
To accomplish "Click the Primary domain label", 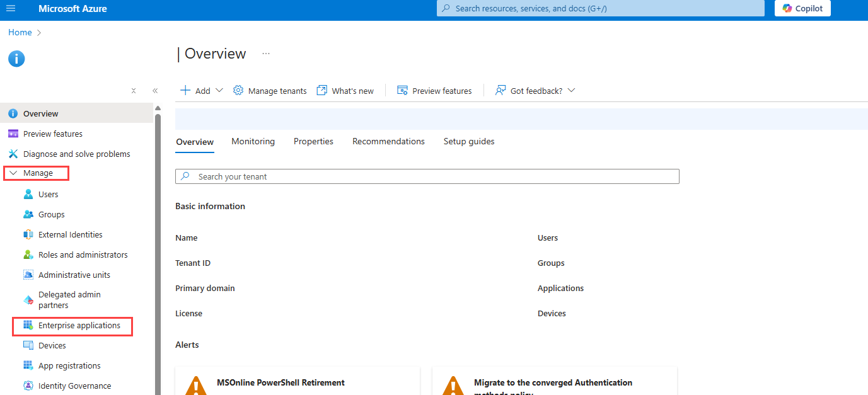I will (x=205, y=288).
